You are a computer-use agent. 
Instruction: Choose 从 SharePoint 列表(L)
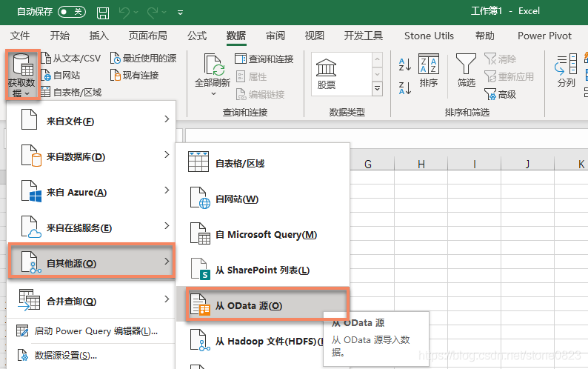[263, 270]
